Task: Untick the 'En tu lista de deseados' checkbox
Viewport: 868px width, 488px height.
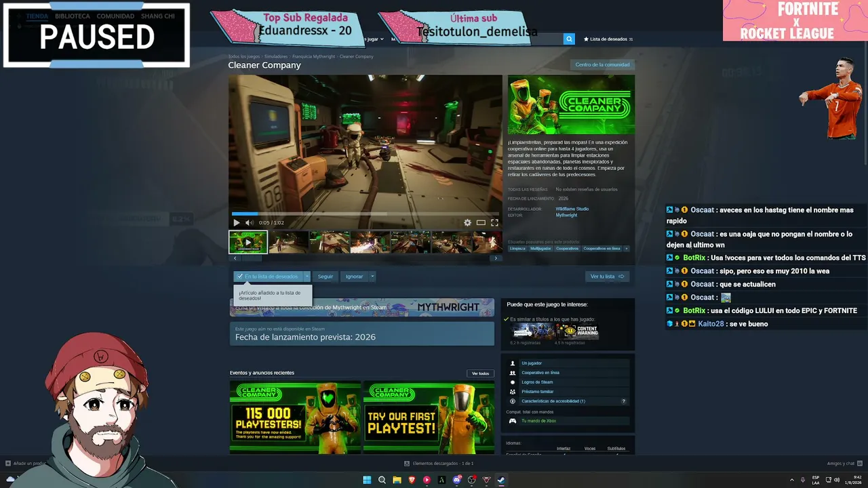Action: pos(240,277)
